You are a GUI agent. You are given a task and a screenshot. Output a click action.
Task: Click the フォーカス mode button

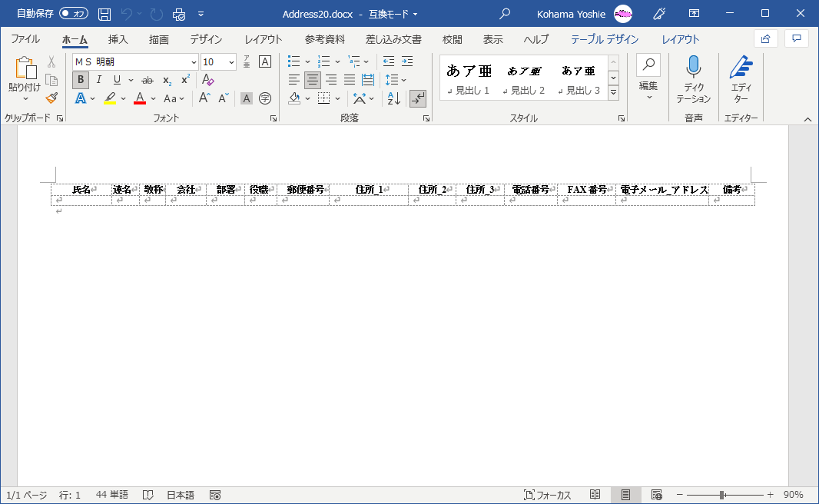547,495
